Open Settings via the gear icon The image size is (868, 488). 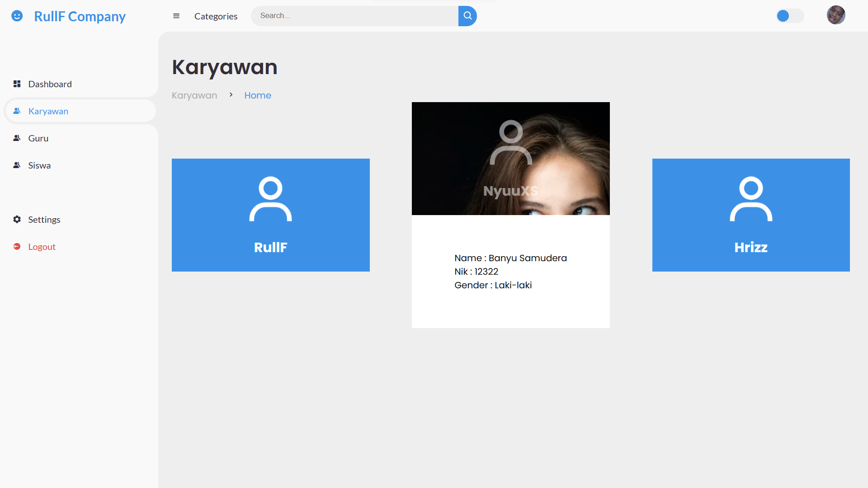(17, 219)
